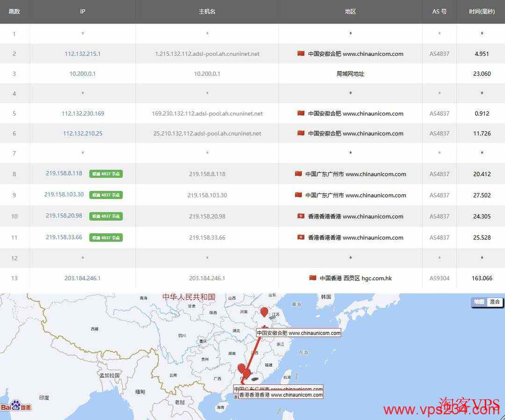Click the 地区 column header
The width and height of the screenshot is (505, 420).
[x=350, y=12]
